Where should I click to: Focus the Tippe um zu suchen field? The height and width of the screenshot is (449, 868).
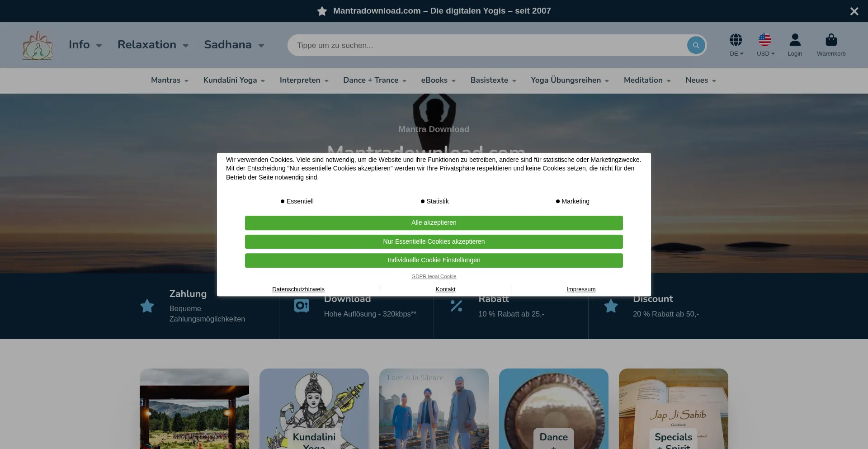point(486,45)
